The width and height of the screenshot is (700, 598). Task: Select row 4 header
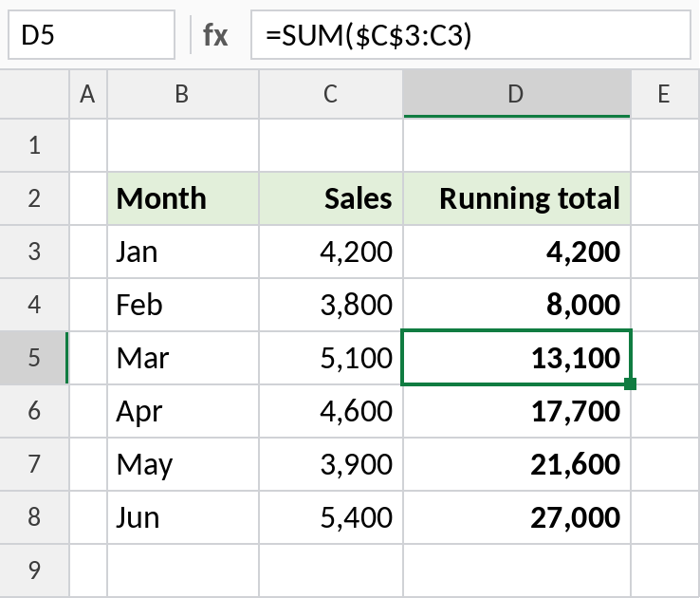point(34,305)
